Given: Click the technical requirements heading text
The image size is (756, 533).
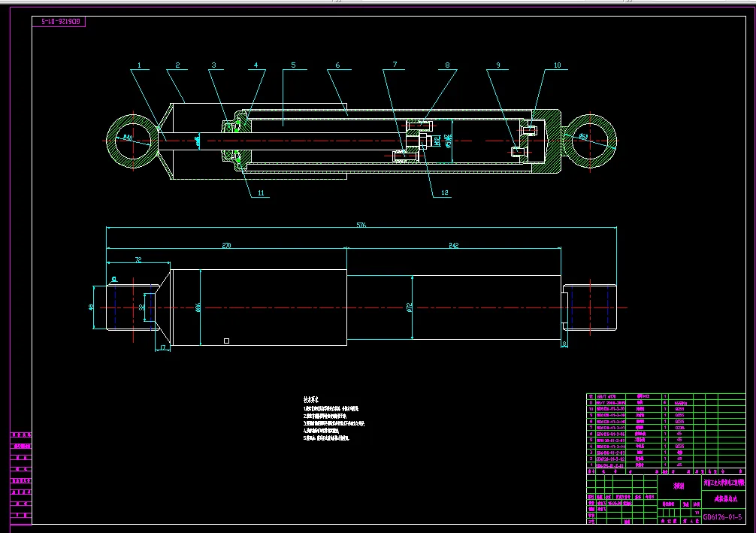Looking at the screenshot, I should [310, 399].
